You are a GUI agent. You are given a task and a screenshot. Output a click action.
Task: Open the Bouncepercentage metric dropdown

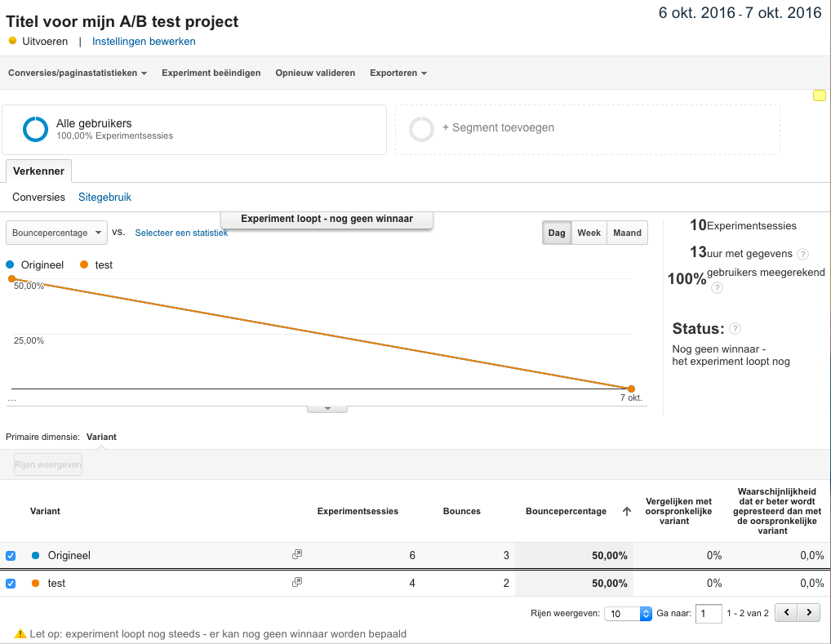pos(56,233)
